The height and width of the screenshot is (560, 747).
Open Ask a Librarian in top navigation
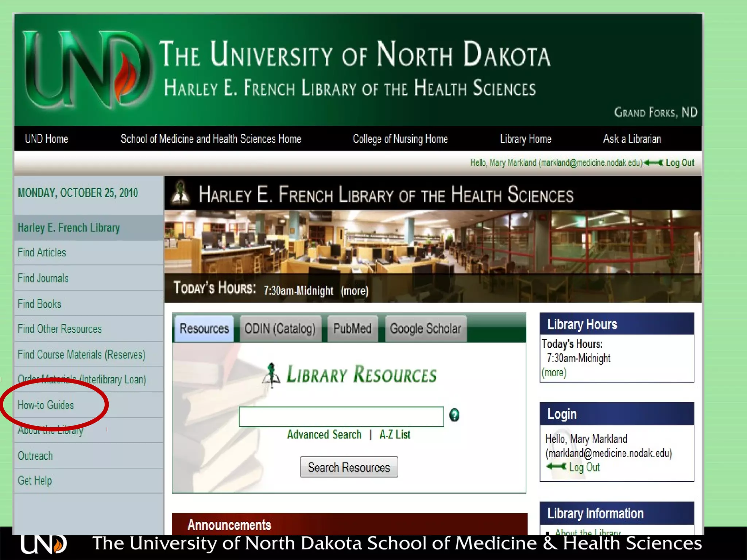pos(632,139)
